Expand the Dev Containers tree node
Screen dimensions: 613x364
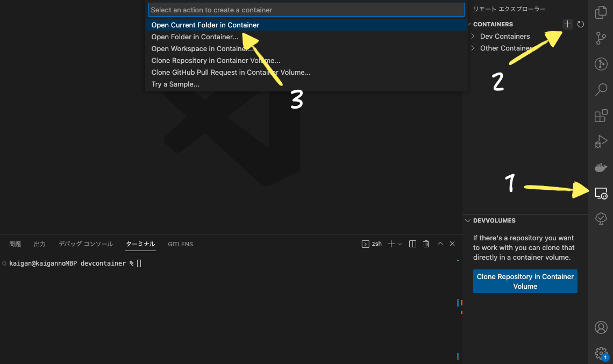click(x=473, y=37)
